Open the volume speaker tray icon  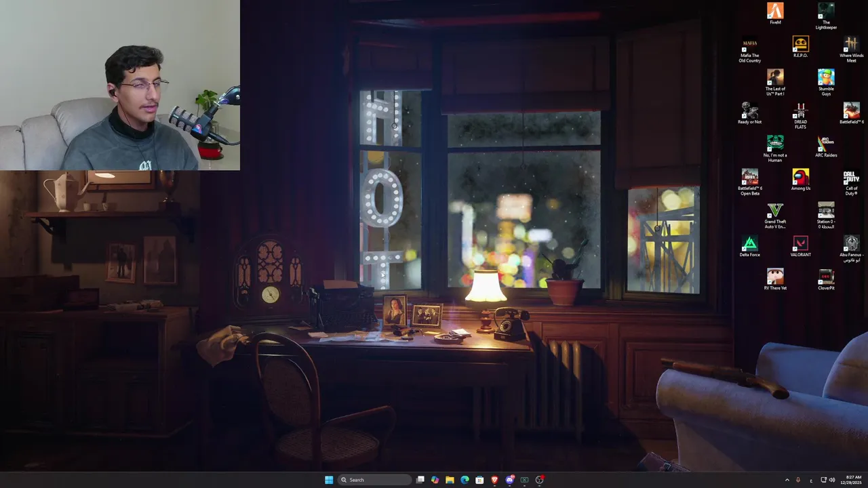(832, 480)
